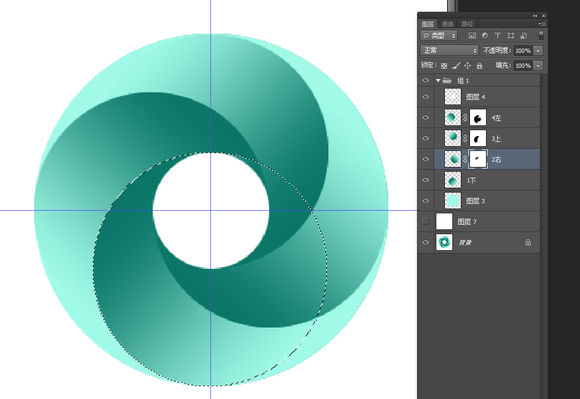Click the opacity 100% value field

(523, 51)
